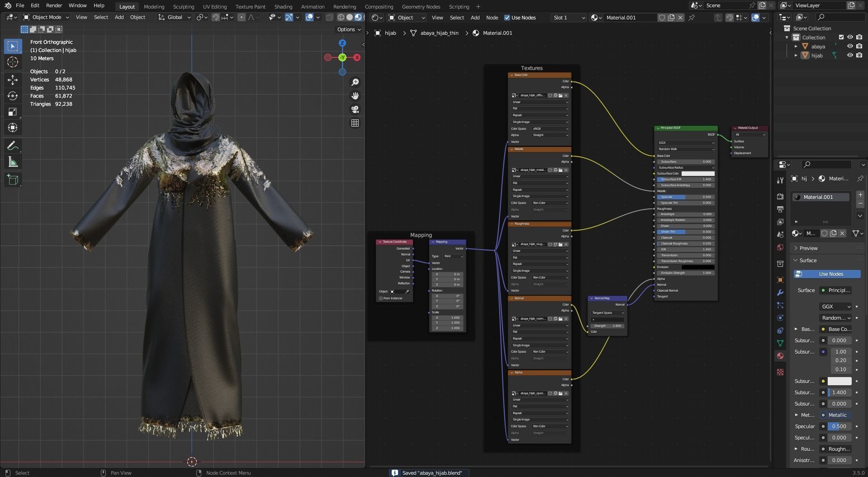Select the Transform tool
The width and height of the screenshot is (868, 477).
(13, 128)
